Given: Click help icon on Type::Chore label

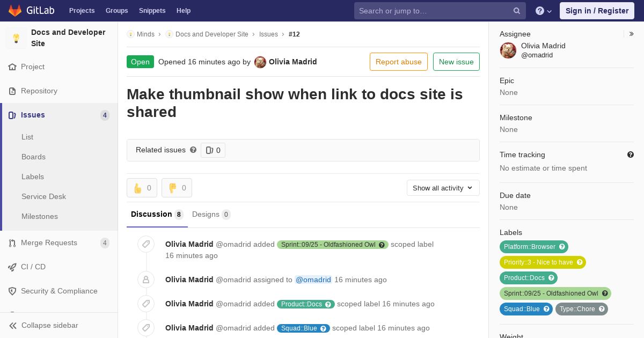Looking at the screenshot, I should [602, 309].
